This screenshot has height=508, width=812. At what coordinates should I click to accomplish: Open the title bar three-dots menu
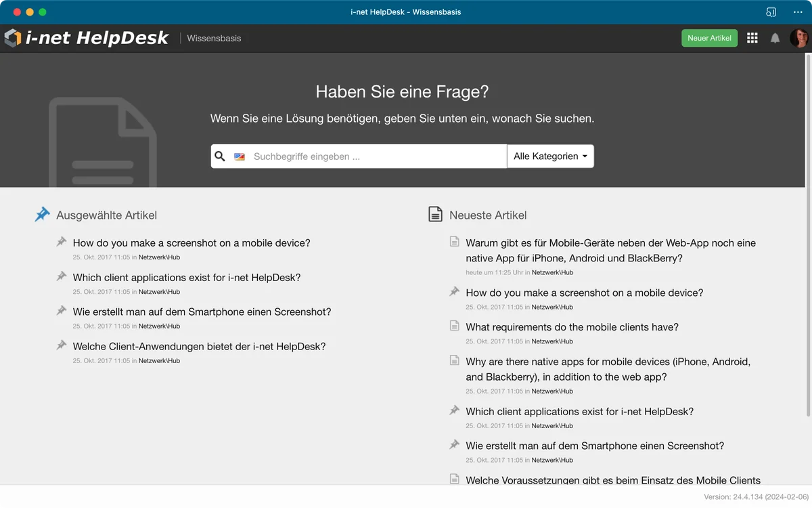point(797,12)
